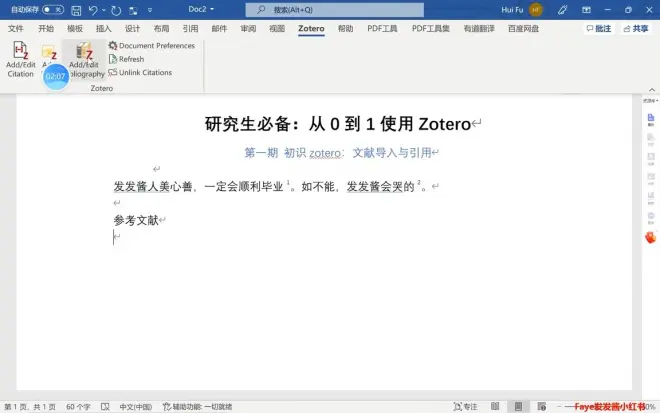The height and width of the screenshot is (413, 660).
Task: Switch to the 百度网盘 tab
Action: click(x=523, y=29)
